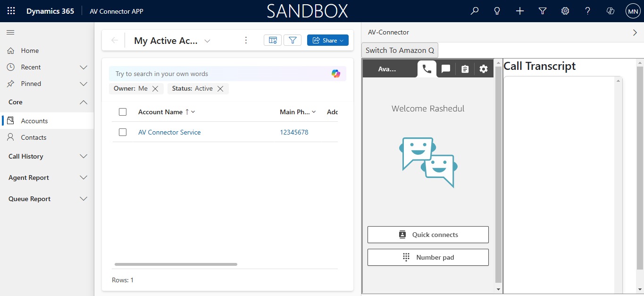Click the AV Connector APP name
This screenshot has width=644, height=296.
pos(117,11)
